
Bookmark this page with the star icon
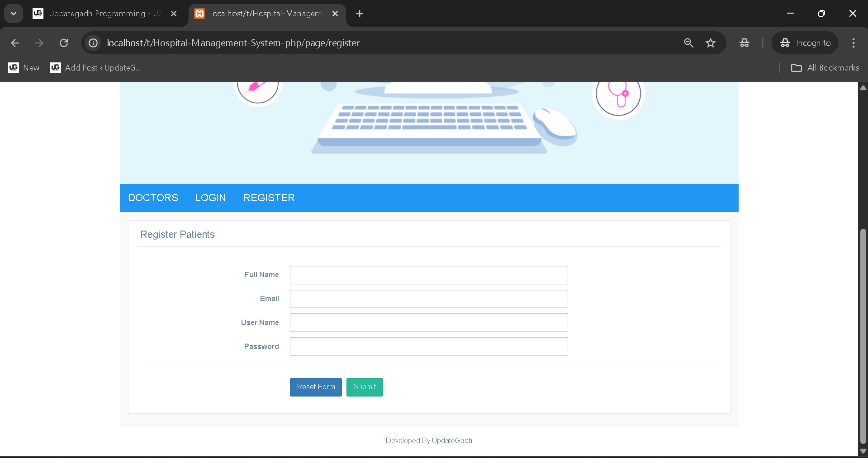pyautogui.click(x=711, y=43)
